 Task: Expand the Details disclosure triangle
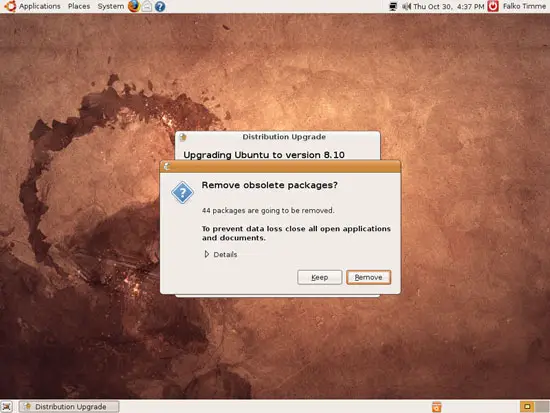[207, 254]
